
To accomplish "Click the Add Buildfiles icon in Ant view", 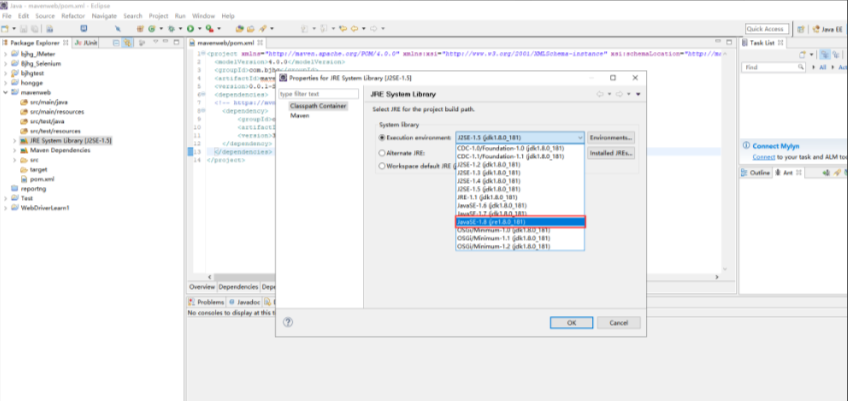I will (826, 173).
